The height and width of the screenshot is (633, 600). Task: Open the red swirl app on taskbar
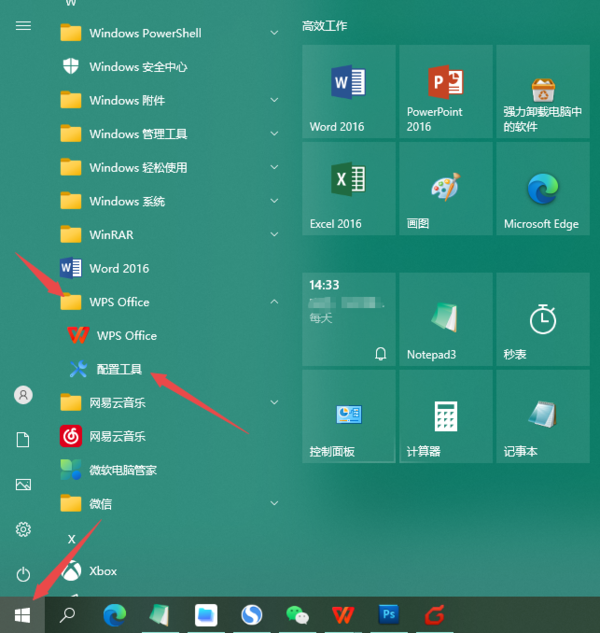click(434, 615)
